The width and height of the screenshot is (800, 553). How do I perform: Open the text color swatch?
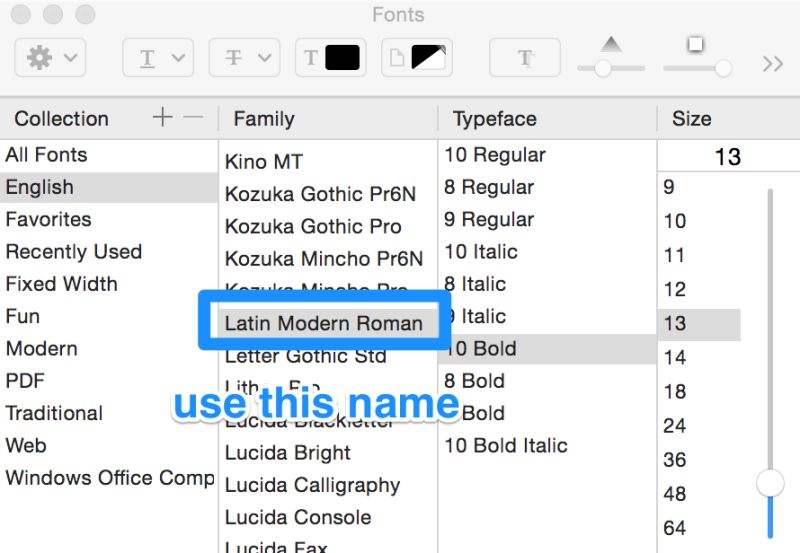[x=331, y=58]
